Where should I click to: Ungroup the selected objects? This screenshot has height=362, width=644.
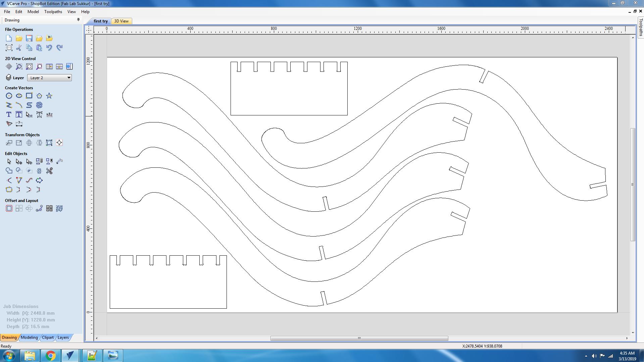(x=49, y=162)
